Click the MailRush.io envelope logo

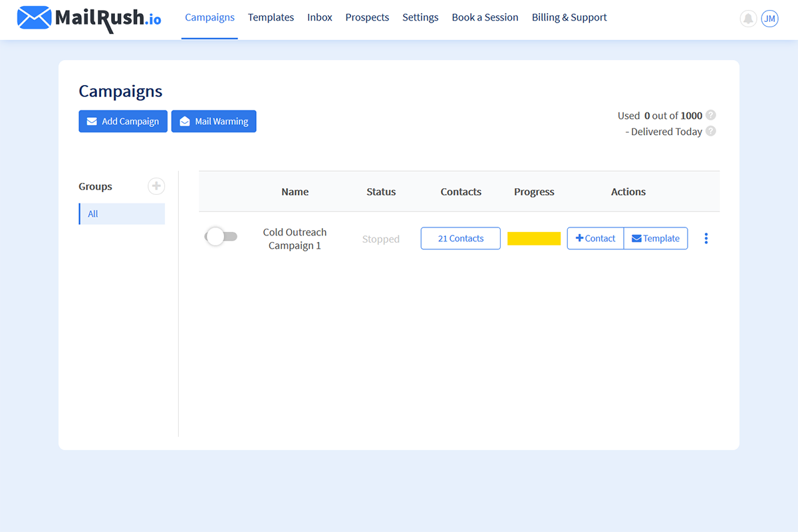coord(34,18)
